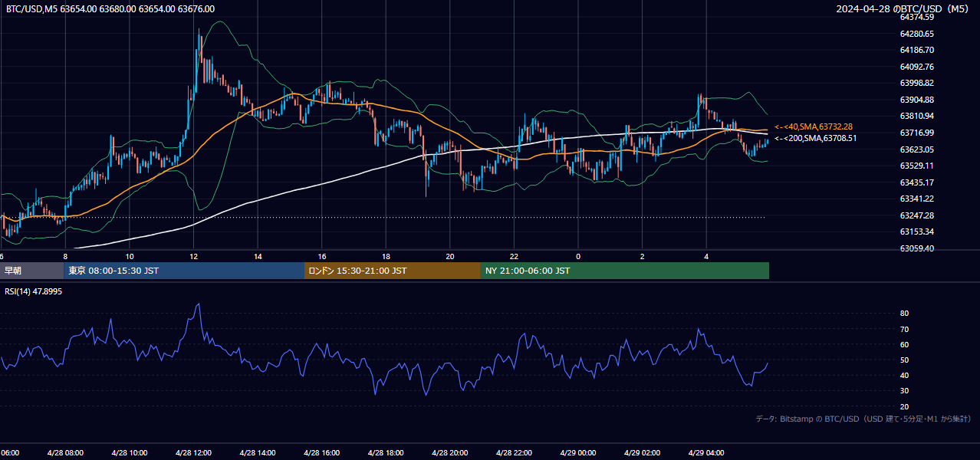980x460 pixels.
Task: Click the 63435.17 price axis label
Action: click(917, 182)
